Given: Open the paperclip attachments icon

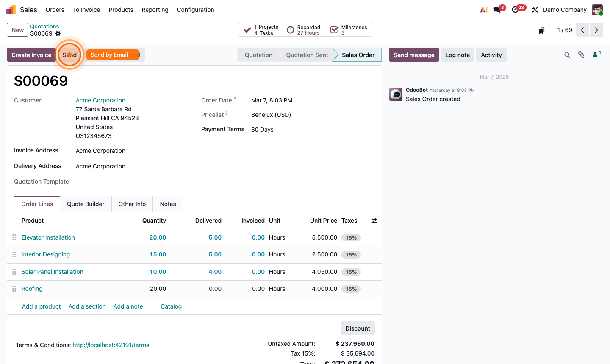Looking at the screenshot, I should click(x=581, y=55).
